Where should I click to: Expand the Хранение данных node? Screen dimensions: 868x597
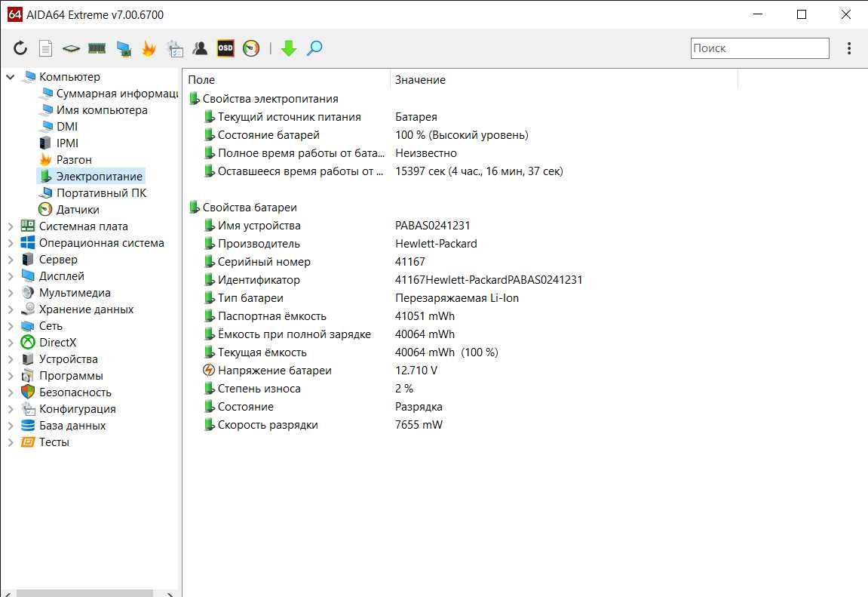(11, 309)
